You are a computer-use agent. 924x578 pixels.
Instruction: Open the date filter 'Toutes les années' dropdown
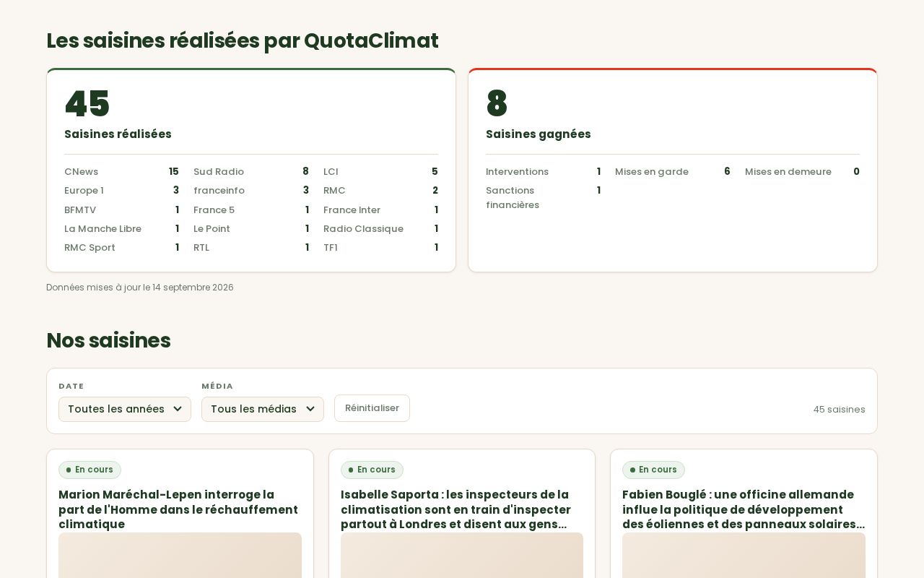tap(125, 409)
